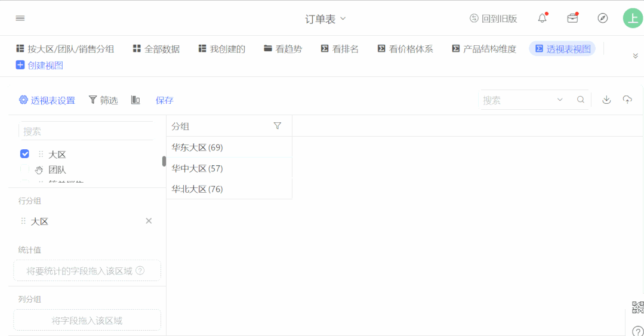Check the 团队 field checkbox
Viewport: 644px width, 336px height.
click(x=24, y=169)
